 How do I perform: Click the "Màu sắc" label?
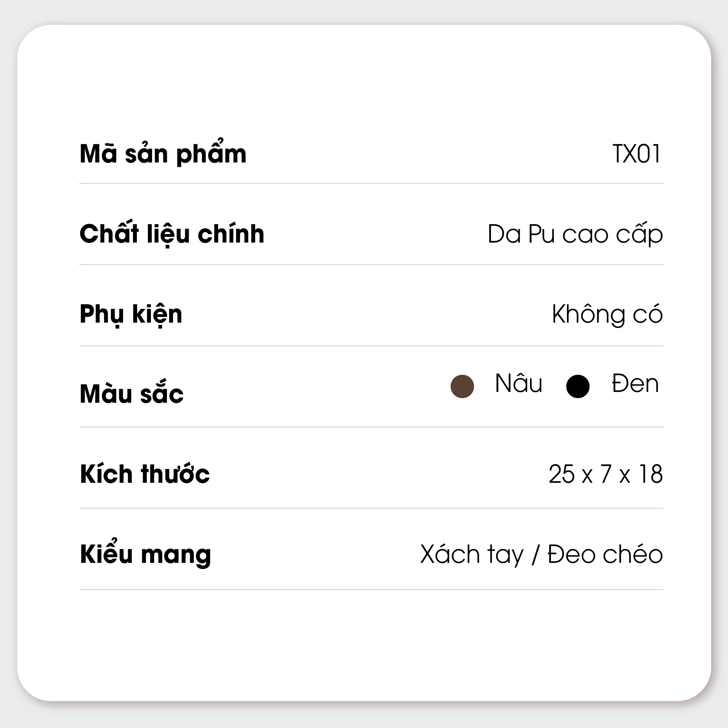(x=132, y=394)
